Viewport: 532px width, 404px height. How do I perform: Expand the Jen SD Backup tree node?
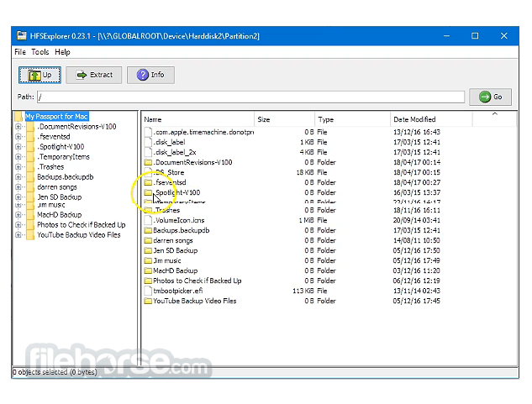18,197
